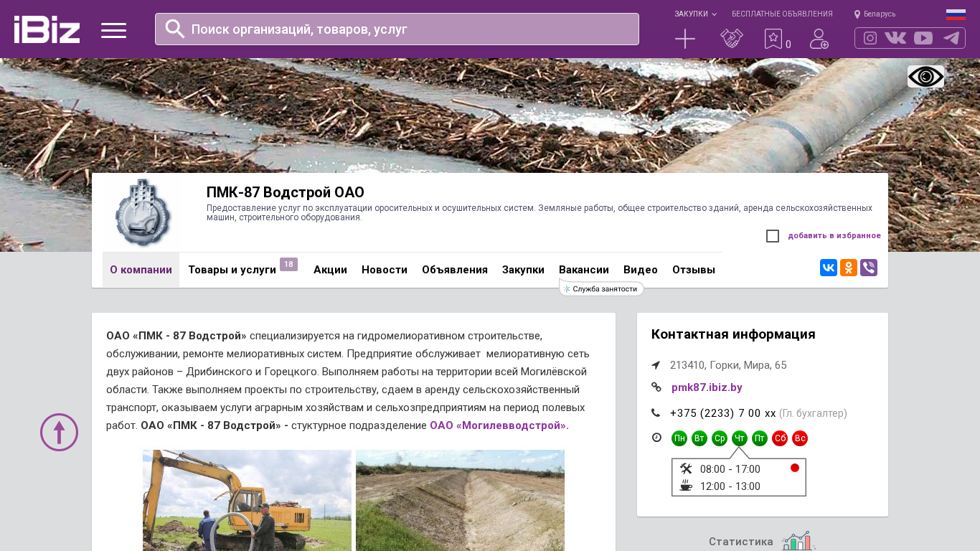Share page via Viber icon
Image resolution: width=980 pixels, height=551 pixels.
pyautogui.click(x=869, y=268)
